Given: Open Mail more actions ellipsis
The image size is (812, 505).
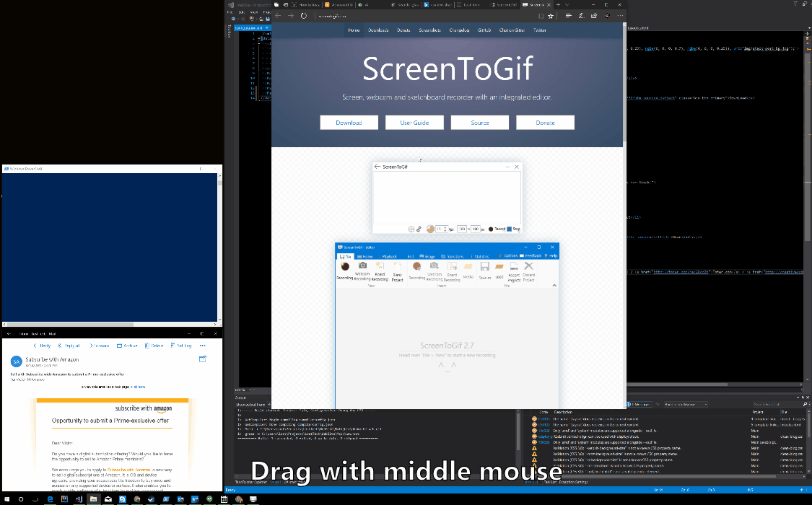Looking at the screenshot, I should [203, 346].
